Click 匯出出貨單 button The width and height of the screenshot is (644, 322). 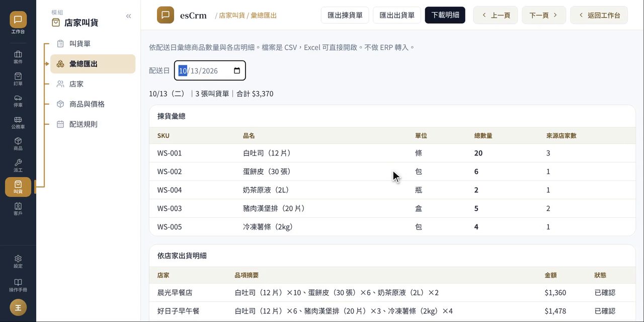397,15
